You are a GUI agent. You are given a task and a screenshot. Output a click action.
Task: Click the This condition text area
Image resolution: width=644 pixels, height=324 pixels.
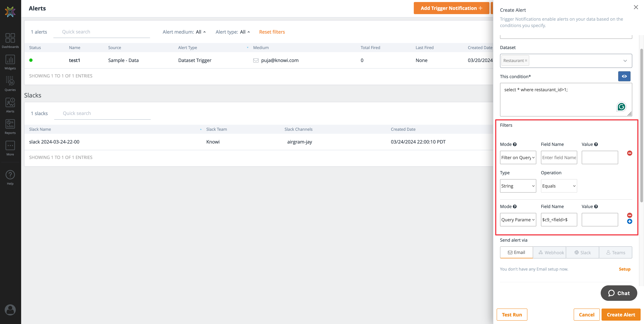click(566, 100)
